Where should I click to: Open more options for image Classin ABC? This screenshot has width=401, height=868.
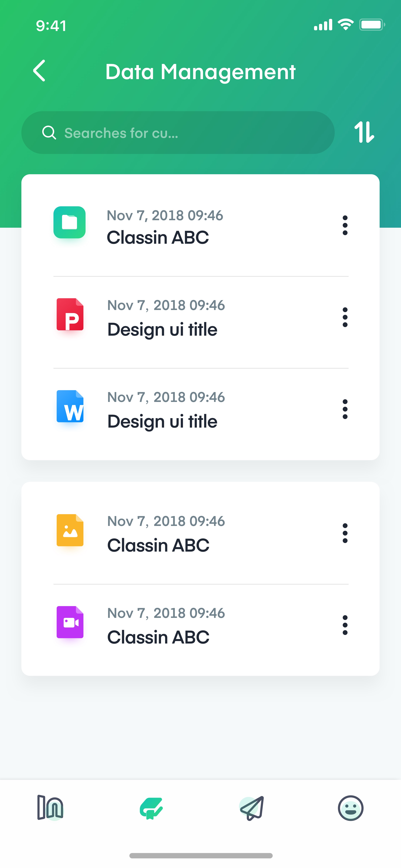[x=345, y=533]
